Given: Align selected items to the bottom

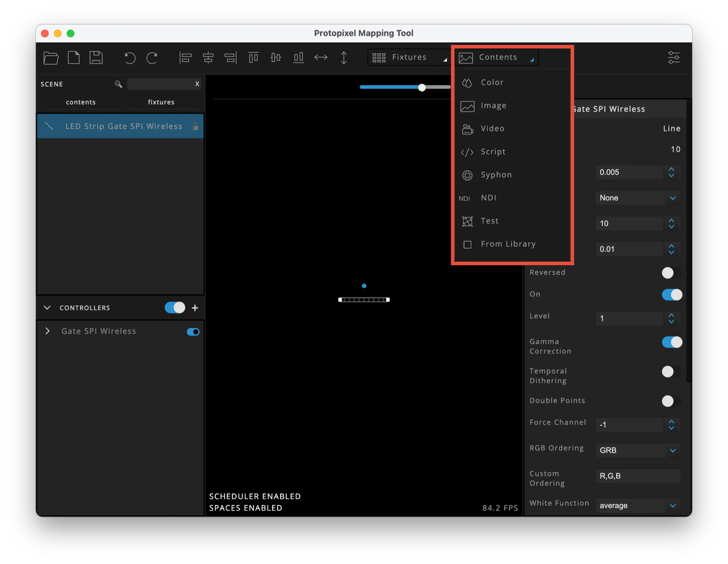Looking at the screenshot, I should (298, 57).
